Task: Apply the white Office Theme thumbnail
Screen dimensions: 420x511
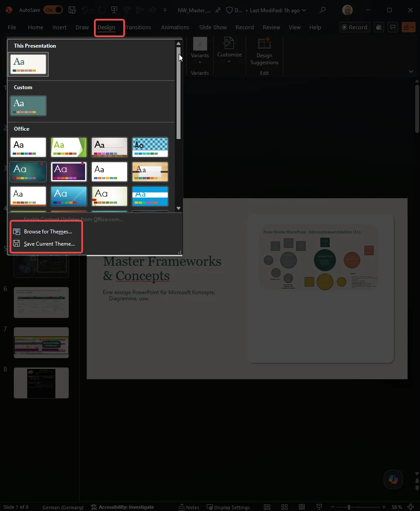Action: coord(28,147)
